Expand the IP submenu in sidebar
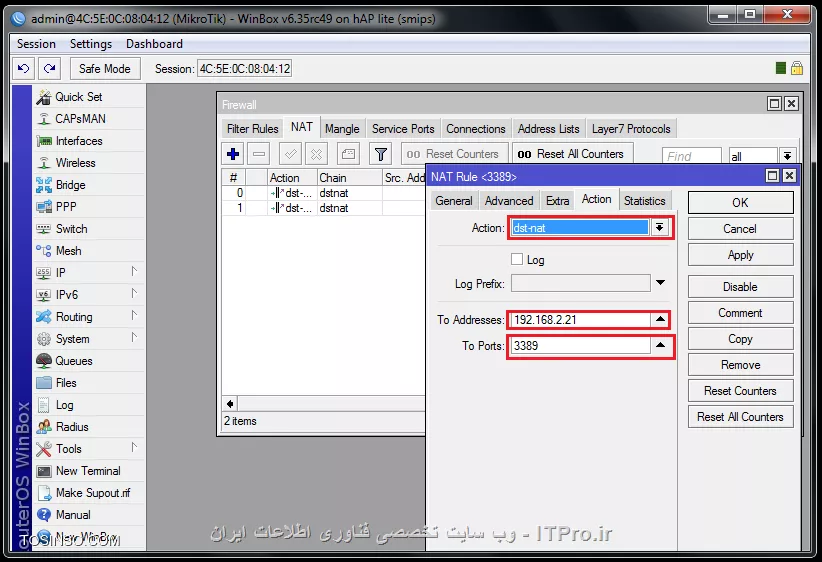The image size is (822, 562). [x=134, y=271]
